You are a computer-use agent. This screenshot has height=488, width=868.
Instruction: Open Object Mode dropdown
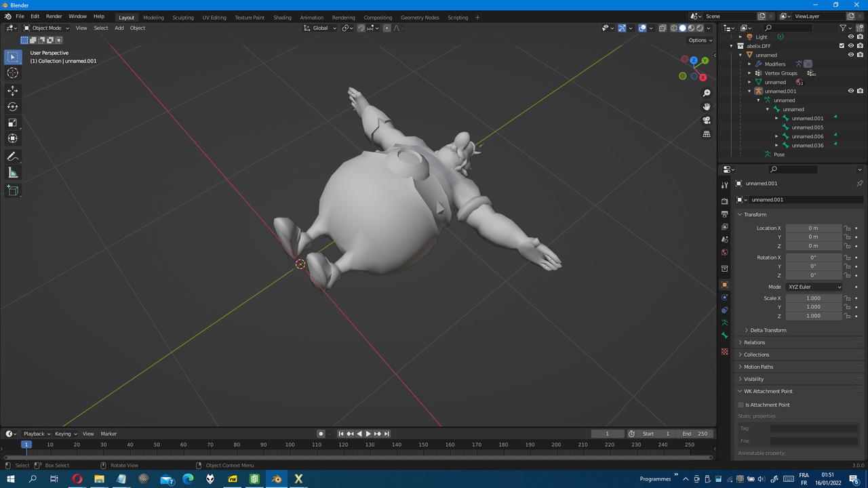[x=46, y=28]
